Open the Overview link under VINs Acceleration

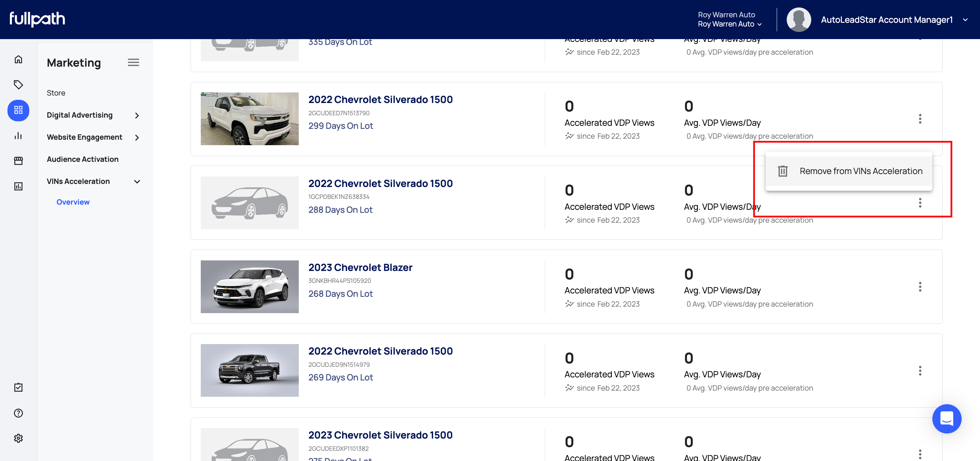point(73,202)
